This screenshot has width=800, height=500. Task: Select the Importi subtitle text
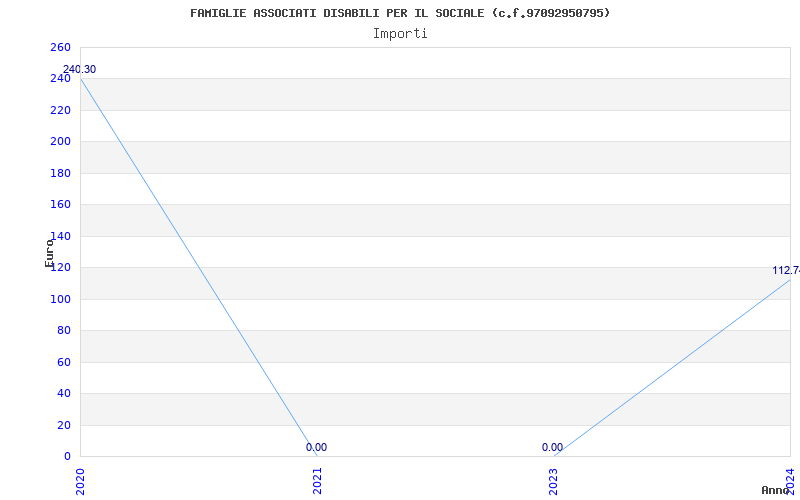[400, 34]
